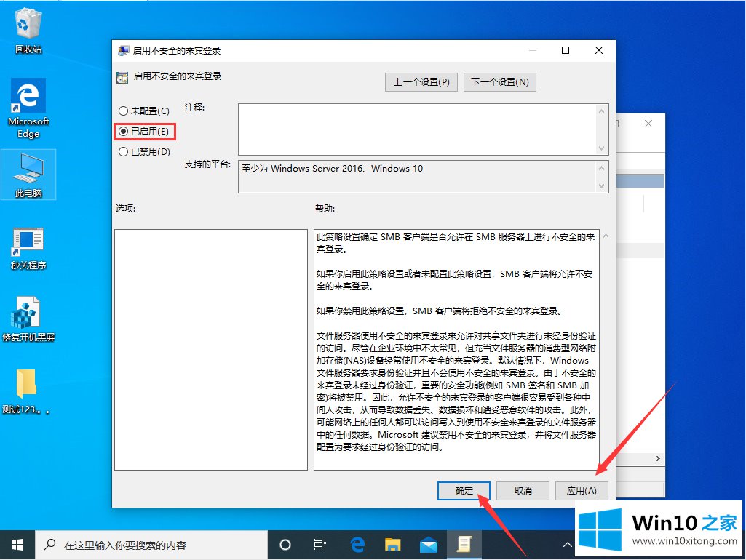Click the policy dialog title bar icon

(x=123, y=50)
